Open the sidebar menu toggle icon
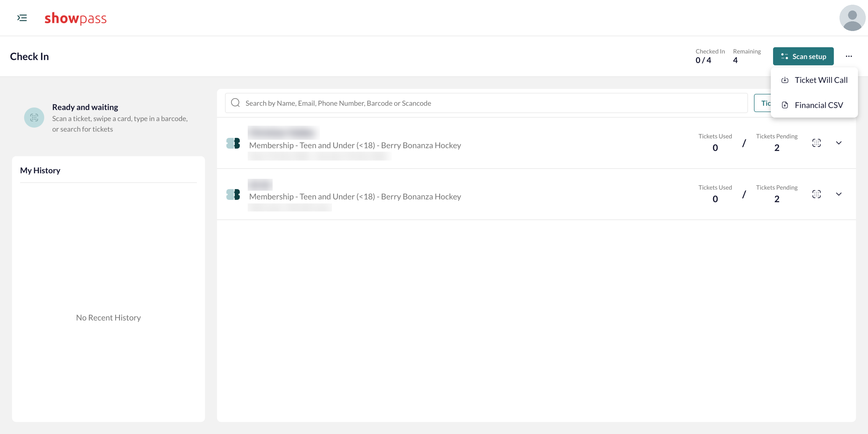The width and height of the screenshot is (868, 434). pyautogui.click(x=22, y=18)
